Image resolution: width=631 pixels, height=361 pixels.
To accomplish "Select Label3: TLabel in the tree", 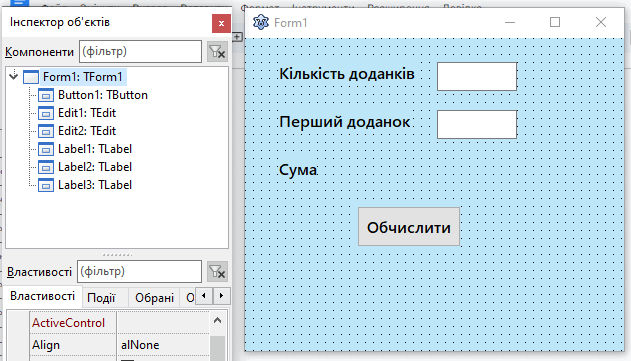I will pos(95,185).
